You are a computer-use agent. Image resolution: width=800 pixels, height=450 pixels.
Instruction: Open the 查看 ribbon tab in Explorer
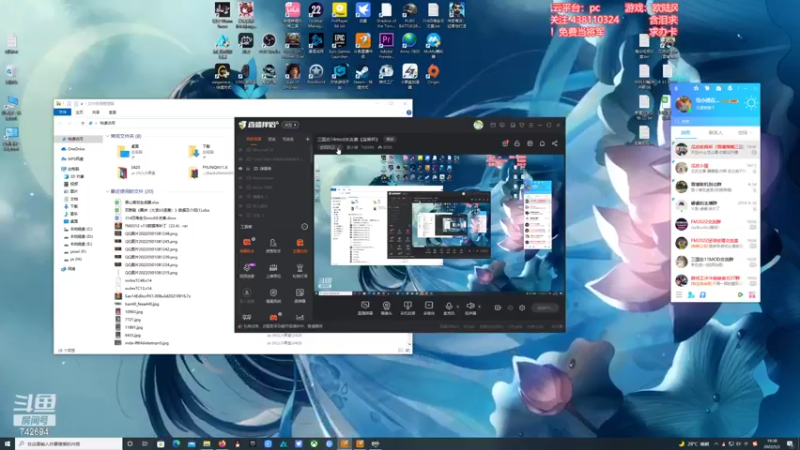[x=112, y=112]
